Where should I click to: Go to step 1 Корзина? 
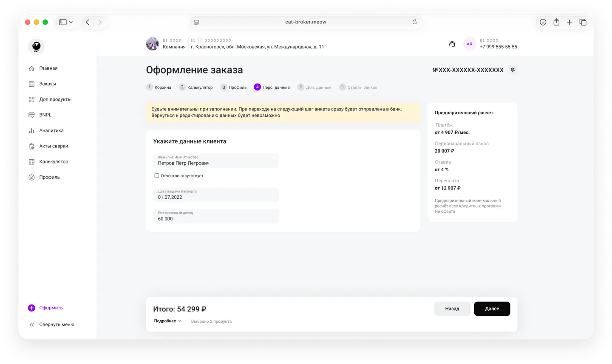pos(159,87)
